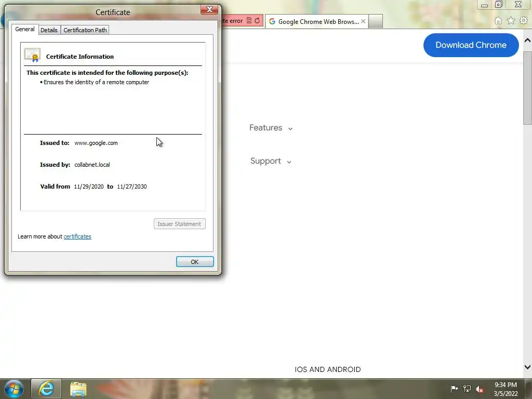532x399 pixels.
Task: Close the Google Chrome Web Browser tab
Action: [363, 21]
